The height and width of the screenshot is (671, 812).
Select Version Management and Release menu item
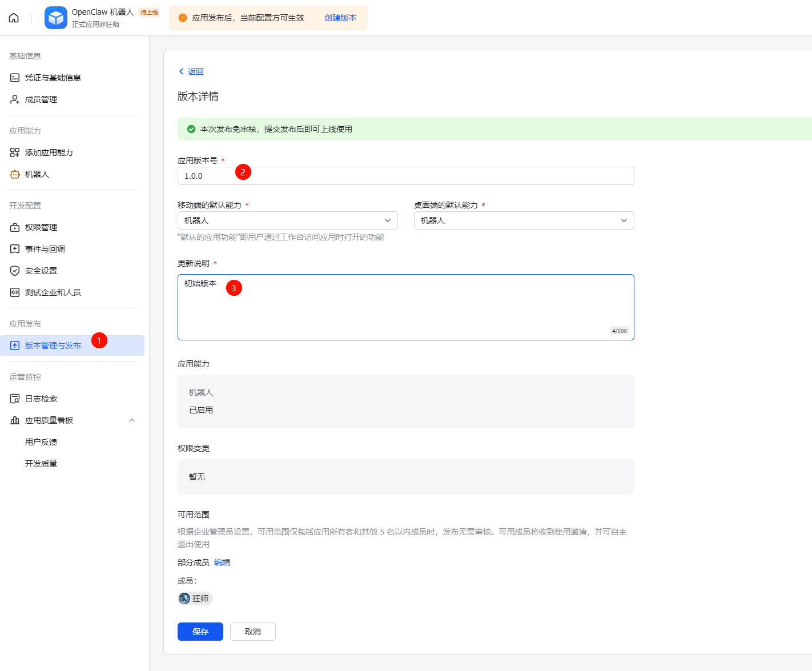(x=53, y=345)
